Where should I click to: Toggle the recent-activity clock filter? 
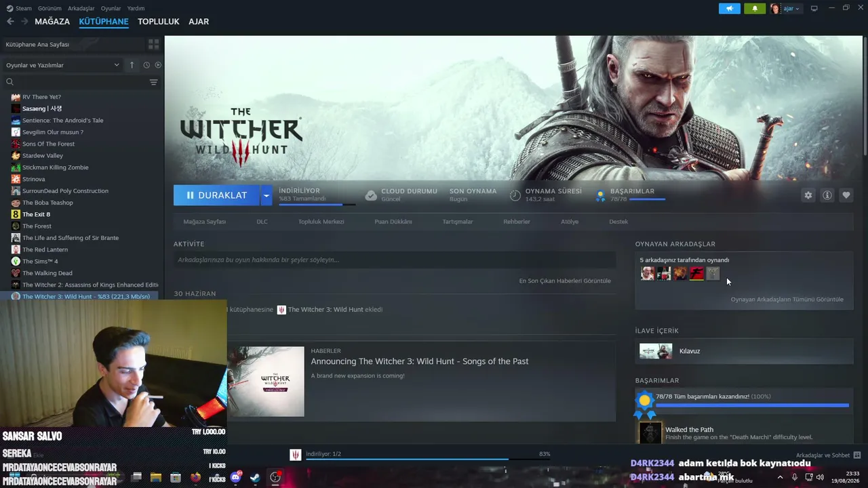click(146, 65)
